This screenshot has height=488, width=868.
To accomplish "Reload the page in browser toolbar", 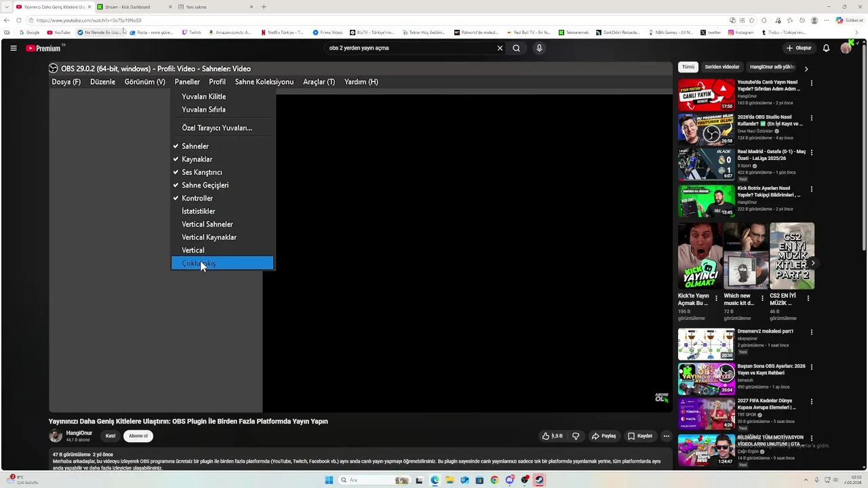I will (x=18, y=20).
